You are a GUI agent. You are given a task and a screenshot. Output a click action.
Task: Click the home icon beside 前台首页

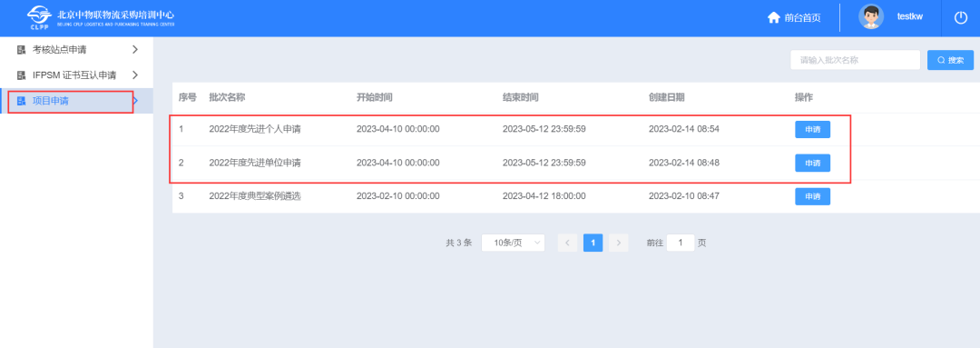point(774,17)
